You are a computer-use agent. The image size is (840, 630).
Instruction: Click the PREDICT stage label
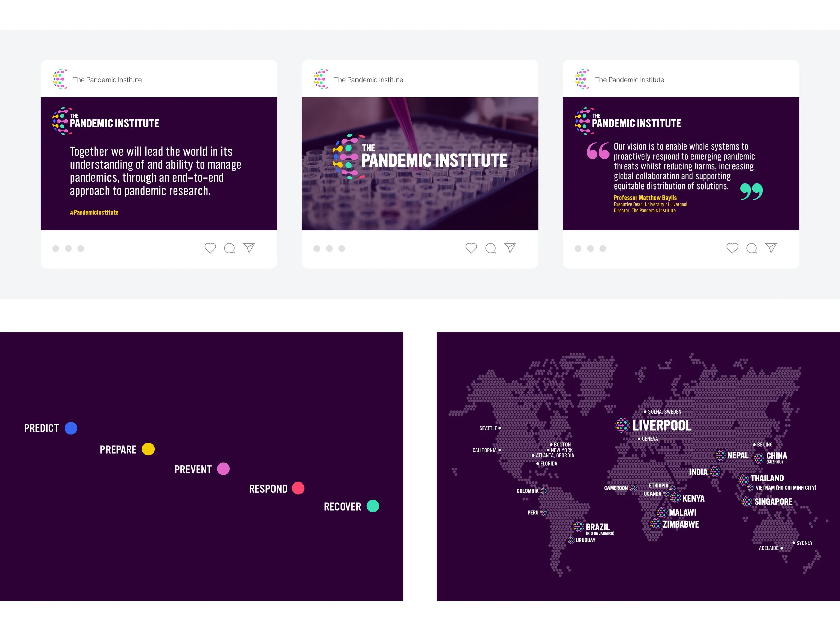(41, 428)
